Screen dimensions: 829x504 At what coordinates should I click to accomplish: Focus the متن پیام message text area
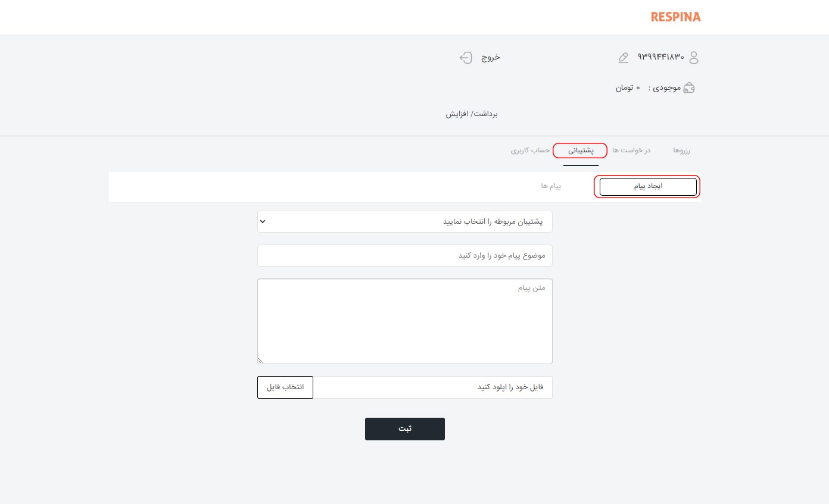tap(405, 321)
